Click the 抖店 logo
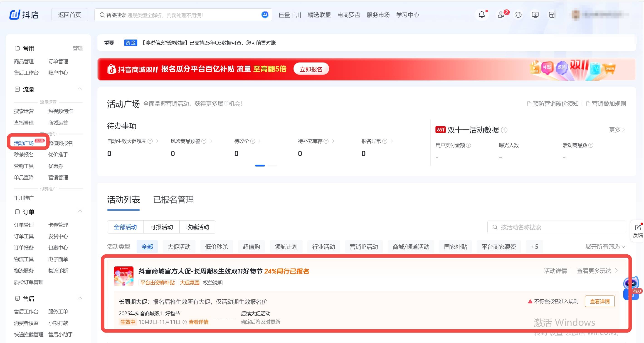The height and width of the screenshot is (343, 644). (24, 15)
